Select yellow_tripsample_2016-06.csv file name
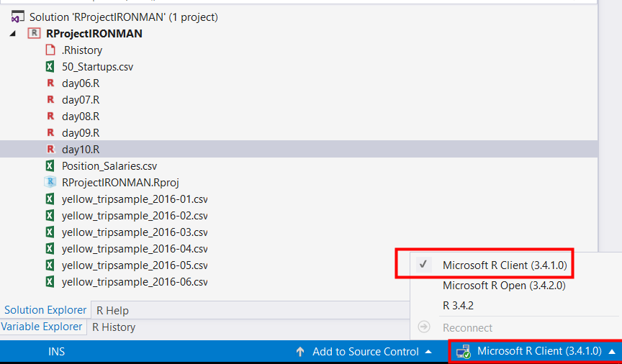The width and height of the screenshot is (622, 364). coord(135,282)
